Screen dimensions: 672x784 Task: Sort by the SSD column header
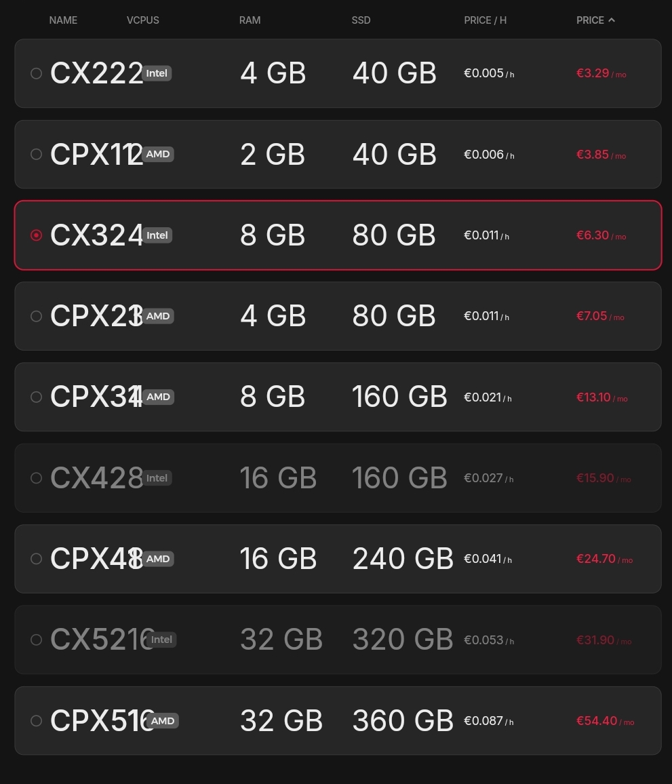361,20
